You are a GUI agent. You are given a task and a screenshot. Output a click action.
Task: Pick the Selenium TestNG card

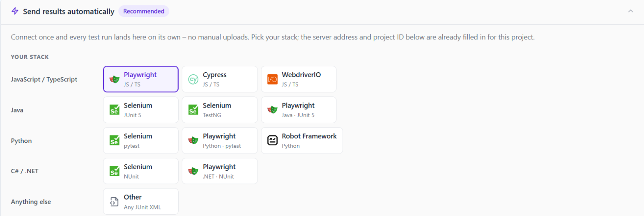tap(220, 110)
